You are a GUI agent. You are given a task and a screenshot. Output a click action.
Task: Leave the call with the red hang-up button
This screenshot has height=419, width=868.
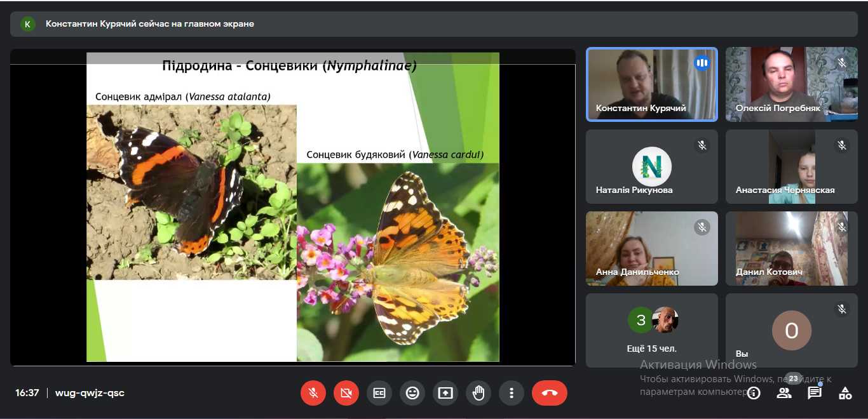point(550,393)
